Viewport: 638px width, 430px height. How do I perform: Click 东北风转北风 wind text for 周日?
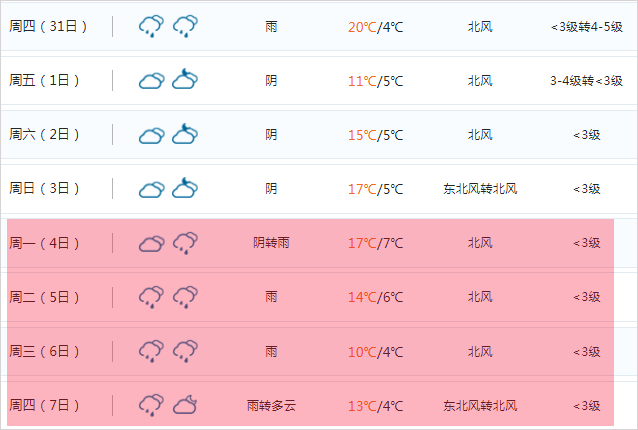pyautogui.click(x=480, y=189)
